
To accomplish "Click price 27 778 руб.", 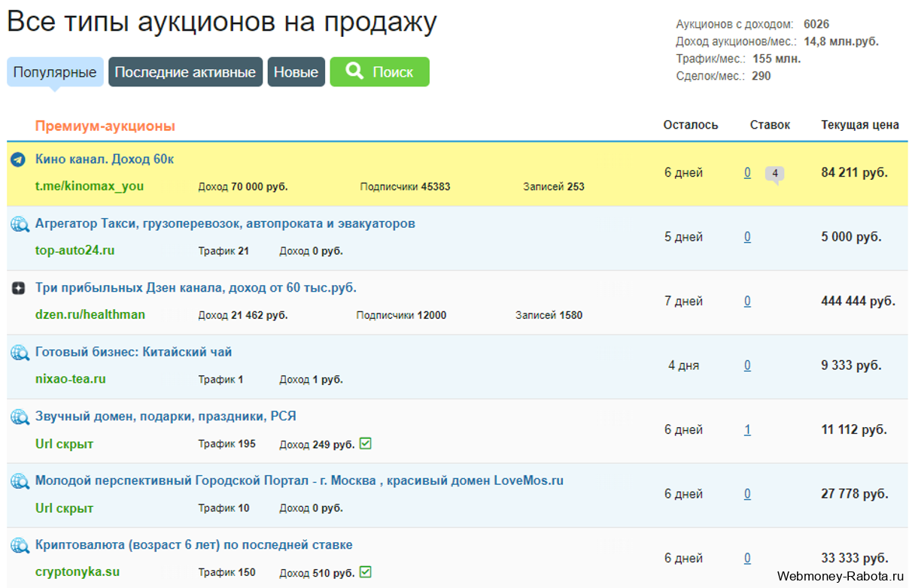I will pos(854,494).
